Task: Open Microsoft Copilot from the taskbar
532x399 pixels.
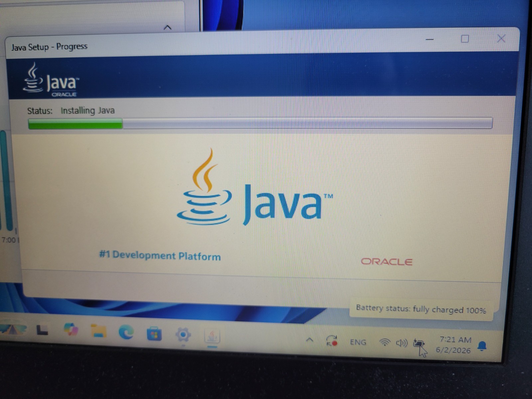Action: pos(71,330)
